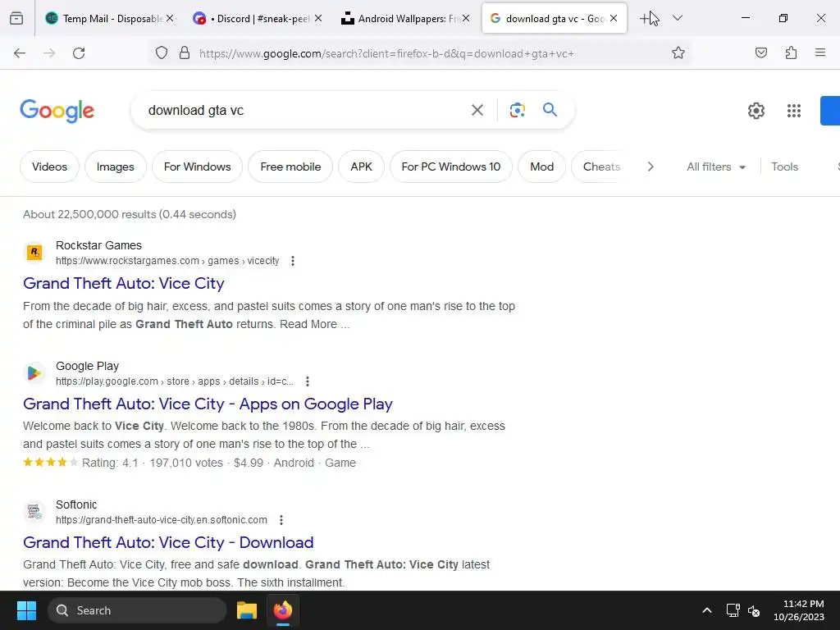Open a new tab with plus button

coord(645,18)
